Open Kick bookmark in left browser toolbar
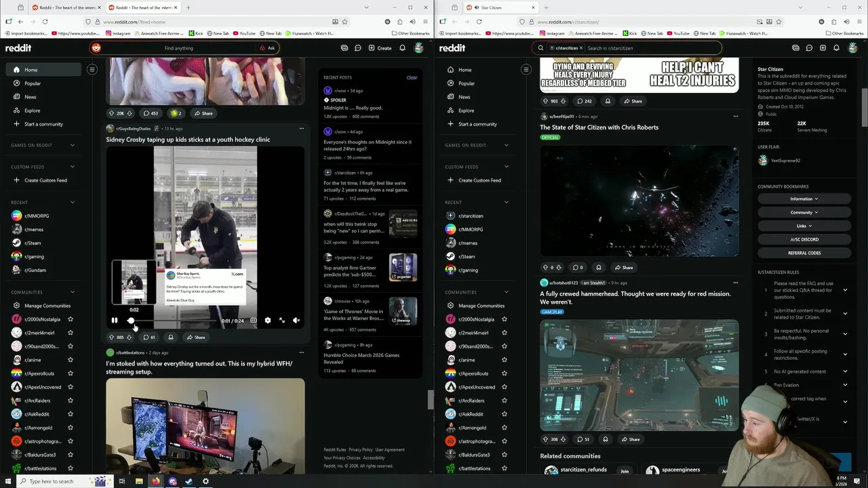This screenshot has height=488, width=868. 195,33
